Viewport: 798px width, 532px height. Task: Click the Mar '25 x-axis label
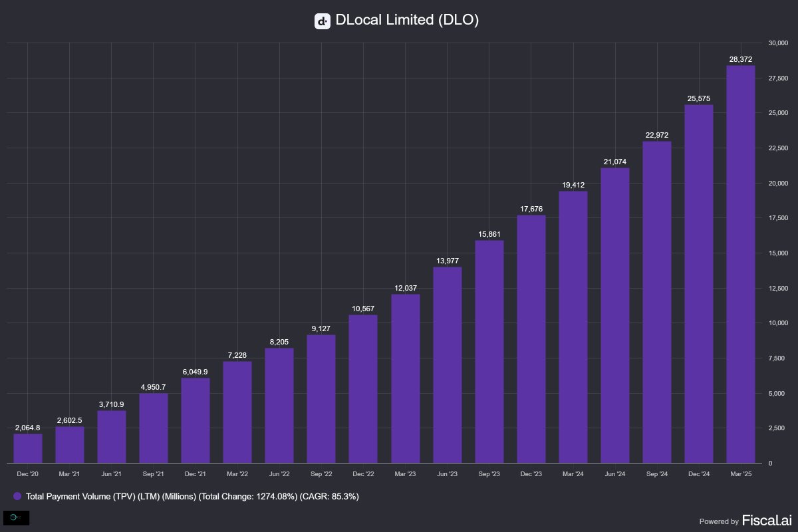pos(741,474)
